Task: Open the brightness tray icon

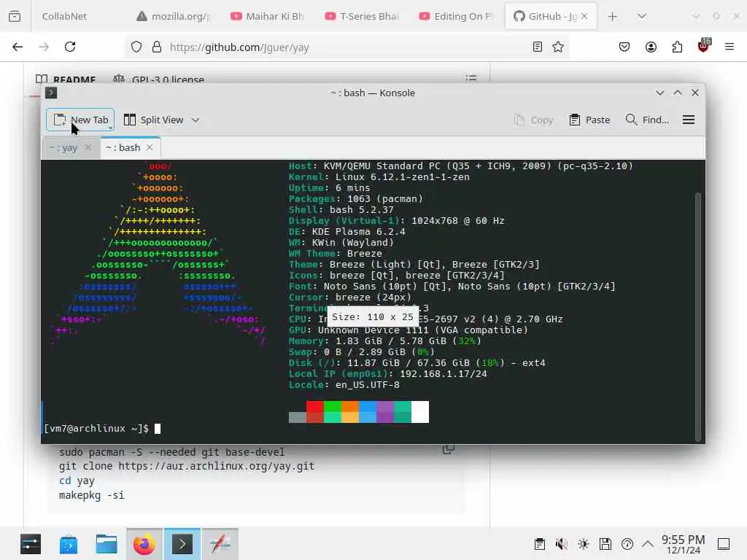Action: point(584,544)
